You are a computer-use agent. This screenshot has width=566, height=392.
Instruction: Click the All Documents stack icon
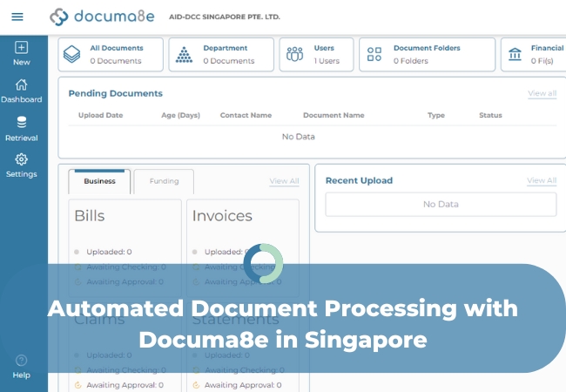click(x=71, y=54)
